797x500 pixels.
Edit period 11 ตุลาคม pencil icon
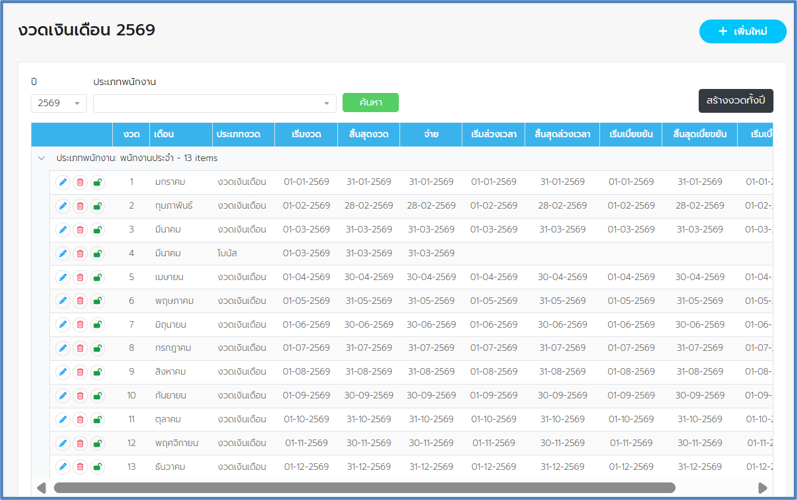63,419
